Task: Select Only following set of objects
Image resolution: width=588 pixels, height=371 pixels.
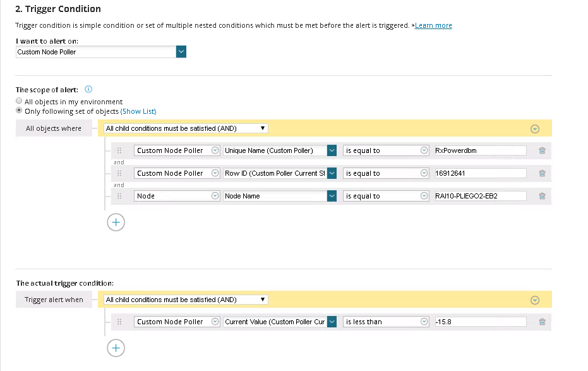Action: pyautogui.click(x=19, y=110)
